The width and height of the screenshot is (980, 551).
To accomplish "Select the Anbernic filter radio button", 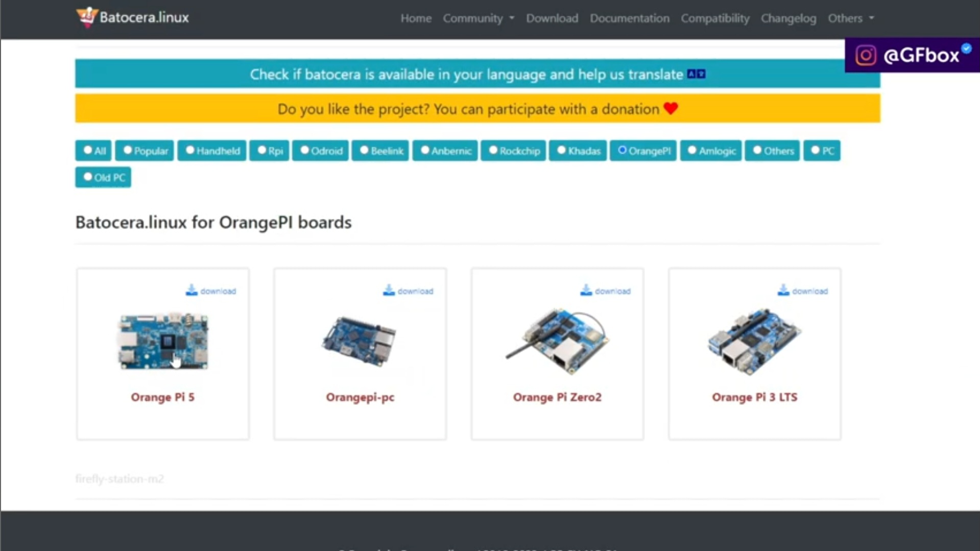I will tap(424, 150).
